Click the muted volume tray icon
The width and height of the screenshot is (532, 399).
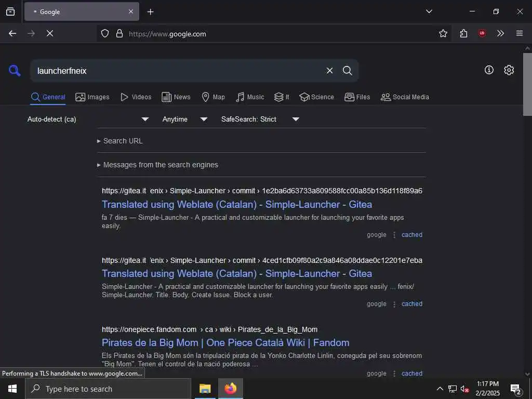(464, 389)
